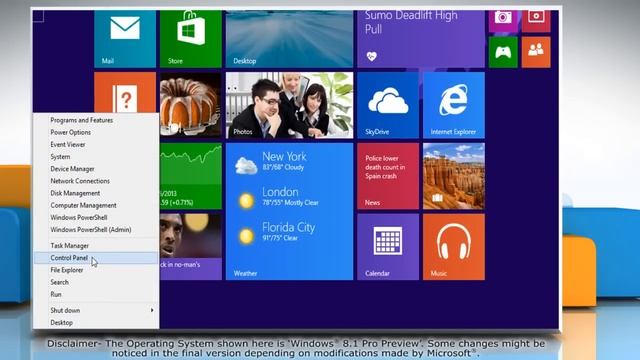This screenshot has width=640, height=360.
Task: Launch Windows PowerShell (Admin)
Action: pyautogui.click(x=96, y=230)
